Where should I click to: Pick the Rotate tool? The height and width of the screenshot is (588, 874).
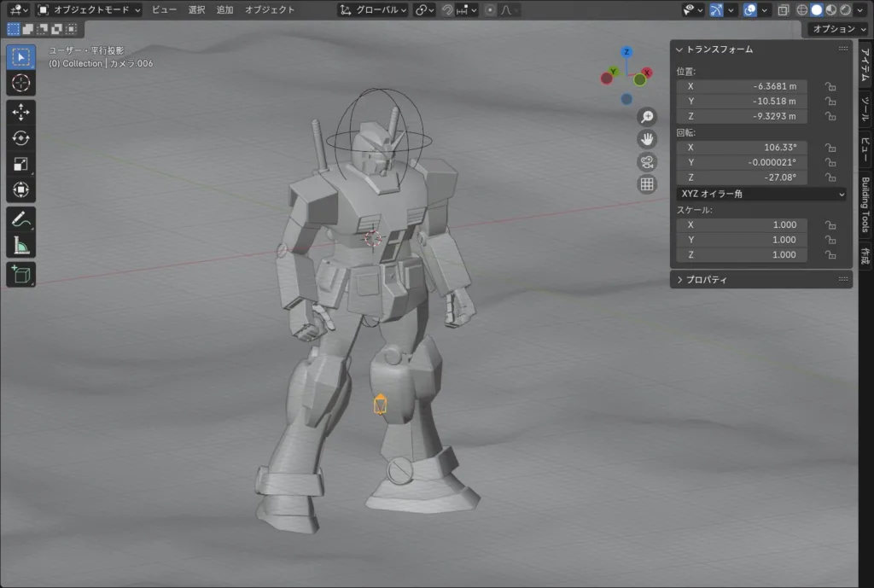coord(21,137)
